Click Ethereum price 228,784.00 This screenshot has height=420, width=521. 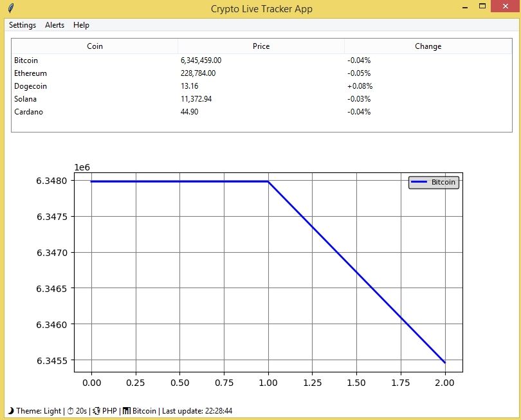198,73
